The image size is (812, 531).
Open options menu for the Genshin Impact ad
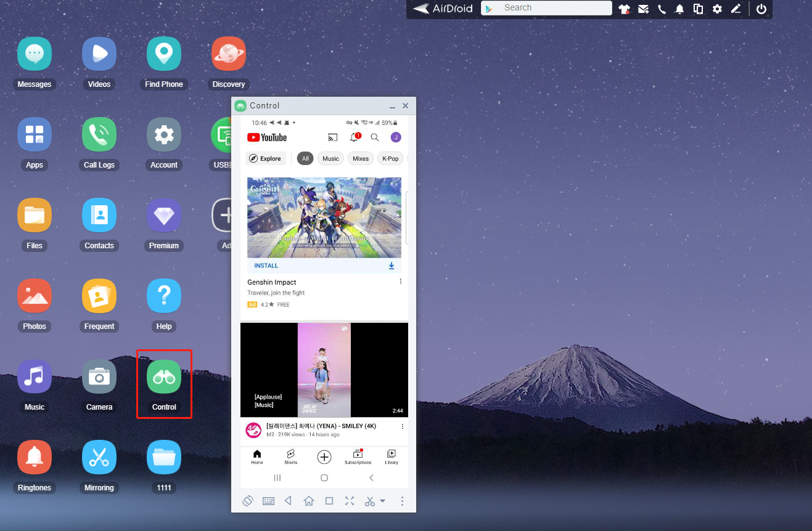[x=400, y=281]
